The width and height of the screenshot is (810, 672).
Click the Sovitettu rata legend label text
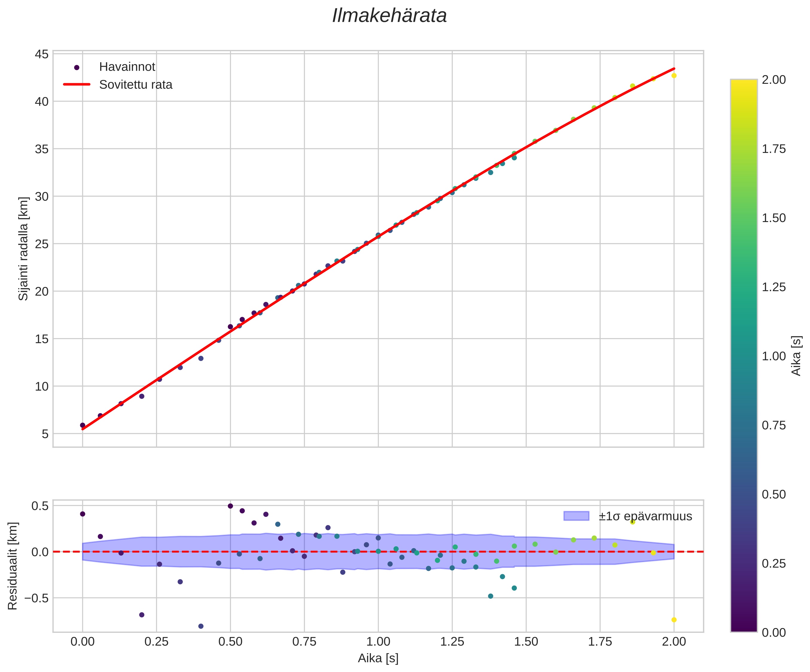click(x=135, y=85)
